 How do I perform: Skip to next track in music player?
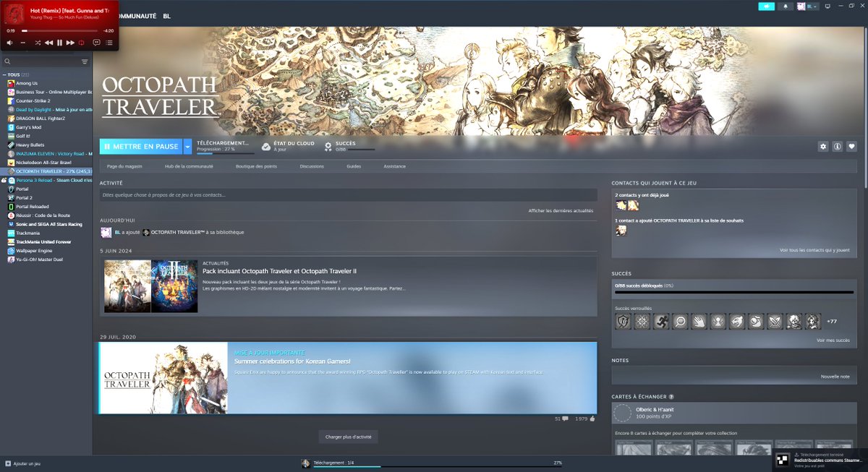(70, 43)
